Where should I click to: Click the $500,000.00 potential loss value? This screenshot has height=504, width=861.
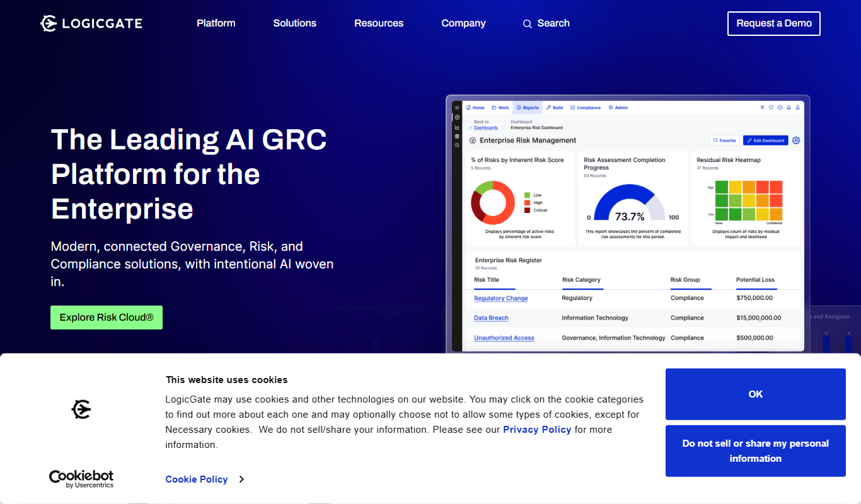[x=754, y=338]
